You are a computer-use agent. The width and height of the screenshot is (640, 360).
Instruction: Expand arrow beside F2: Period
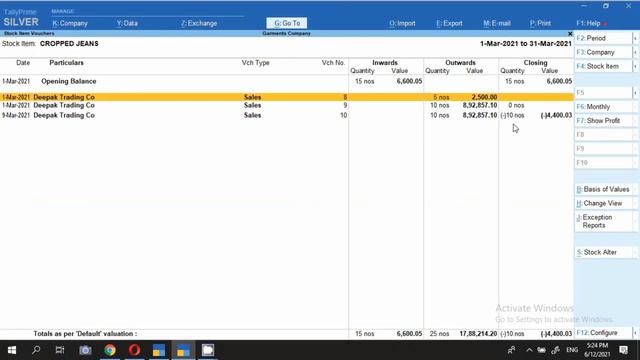pos(635,38)
